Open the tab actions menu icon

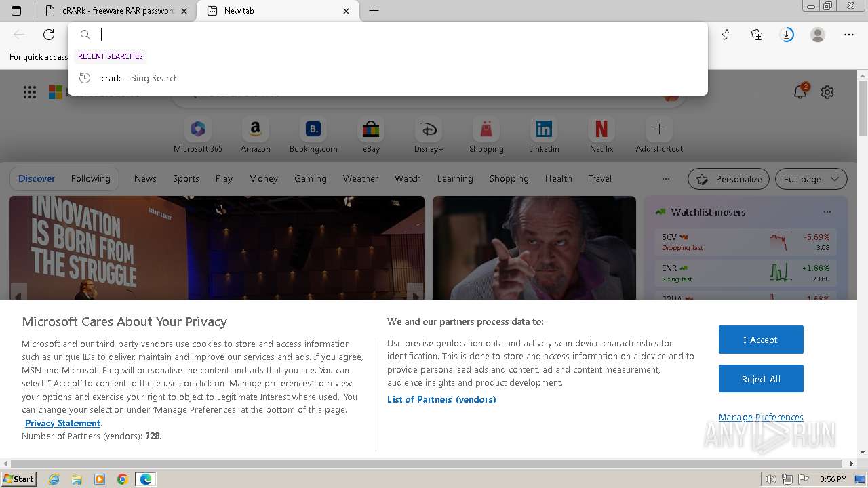(16, 11)
